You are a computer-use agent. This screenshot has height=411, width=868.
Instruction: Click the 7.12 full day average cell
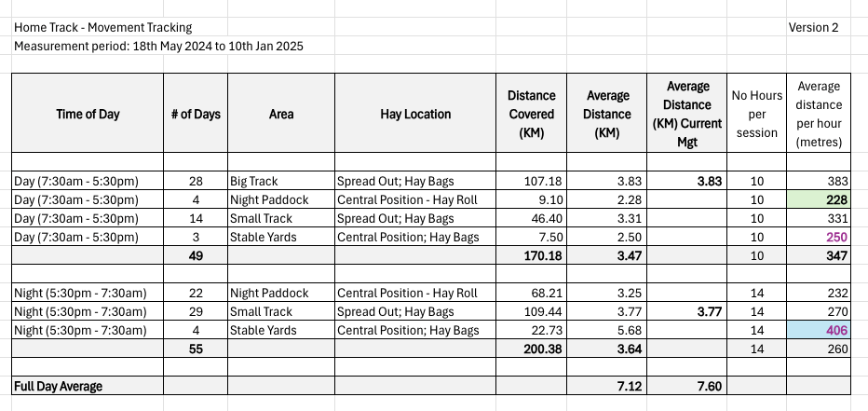[606, 386]
